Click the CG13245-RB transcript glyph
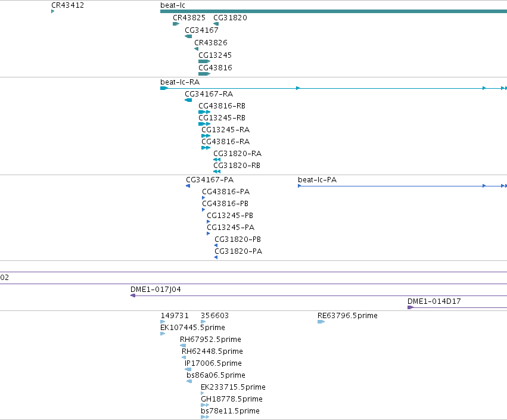Viewport: 507px width, 420px height. pyautogui.click(x=204, y=124)
